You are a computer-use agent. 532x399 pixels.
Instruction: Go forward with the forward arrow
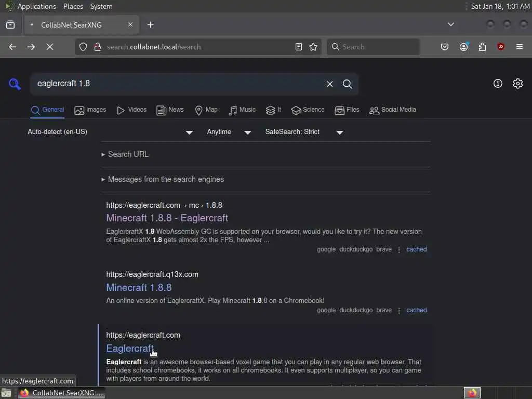(x=31, y=47)
